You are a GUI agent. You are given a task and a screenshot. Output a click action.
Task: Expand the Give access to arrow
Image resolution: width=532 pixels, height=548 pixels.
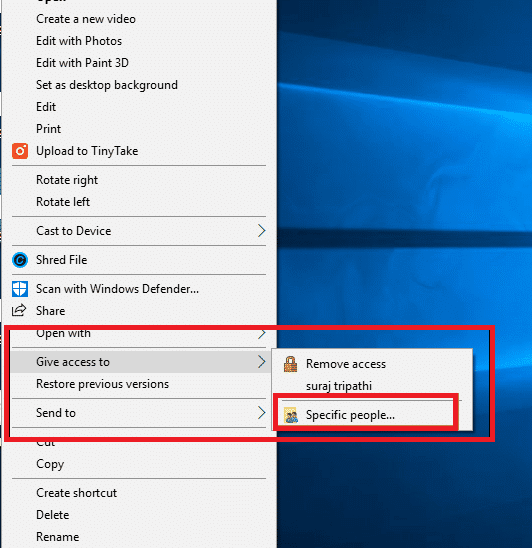point(261,362)
